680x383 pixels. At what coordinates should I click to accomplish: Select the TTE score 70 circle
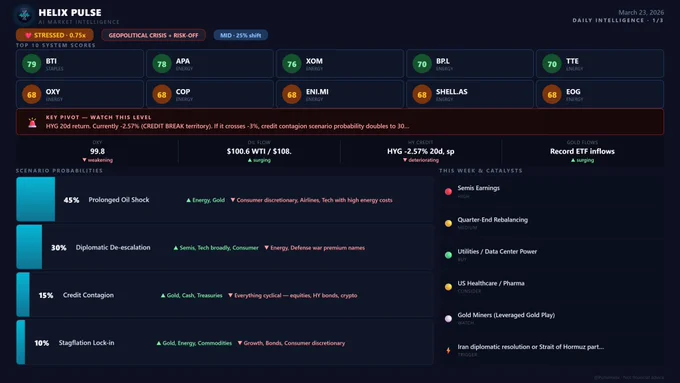point(552,64)
